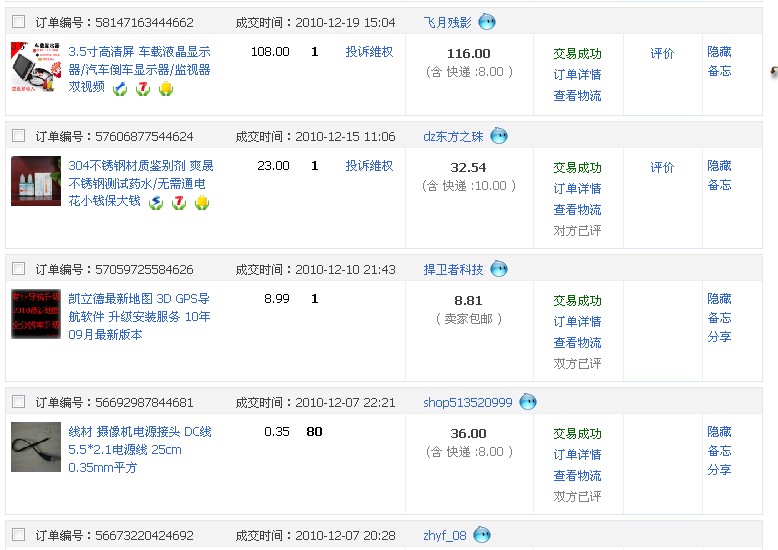Click 评价 for the 飞月残影 order
778x550 pixels.
click(662, 54)
